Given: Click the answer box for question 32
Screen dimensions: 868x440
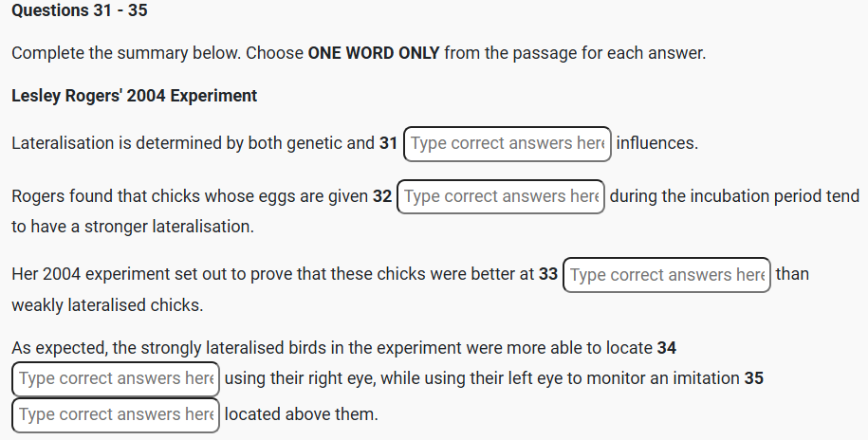Looking at the screenshot, I should [501, 197].
